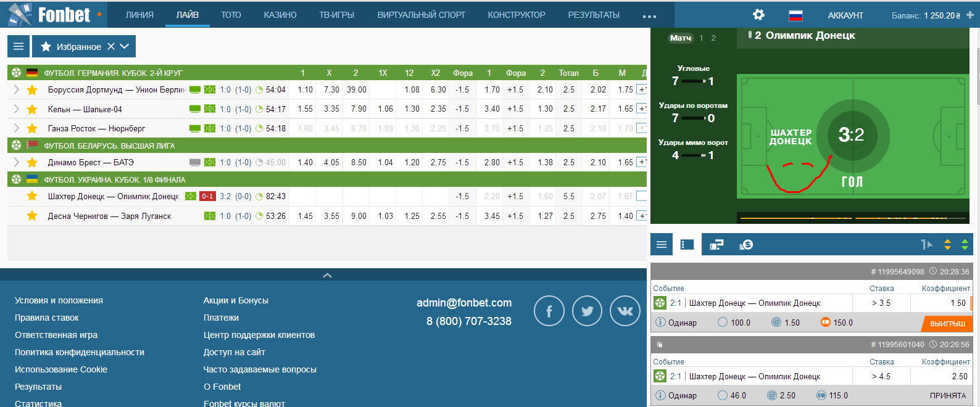
Task: Click the АККАУНТ button
Action: (845, 15)
